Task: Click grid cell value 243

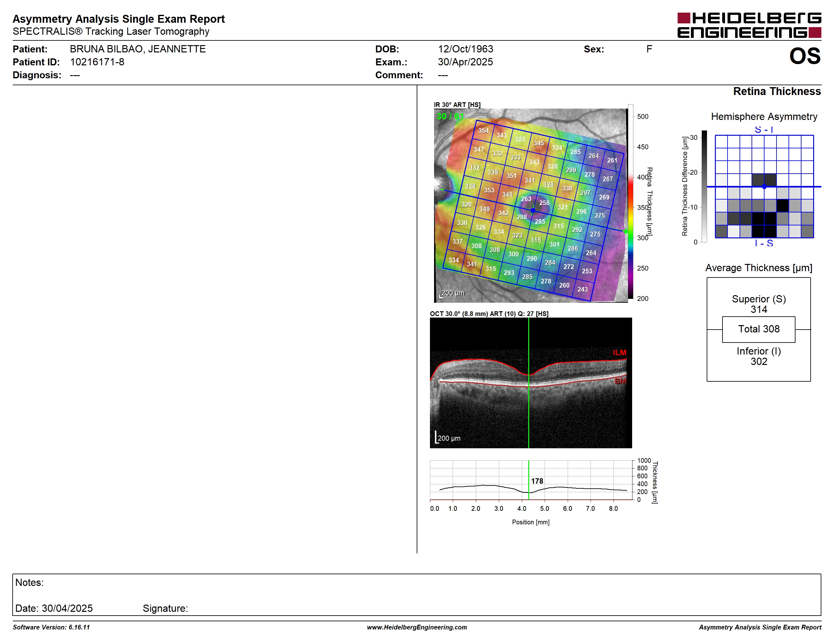Action: [582, 289]
